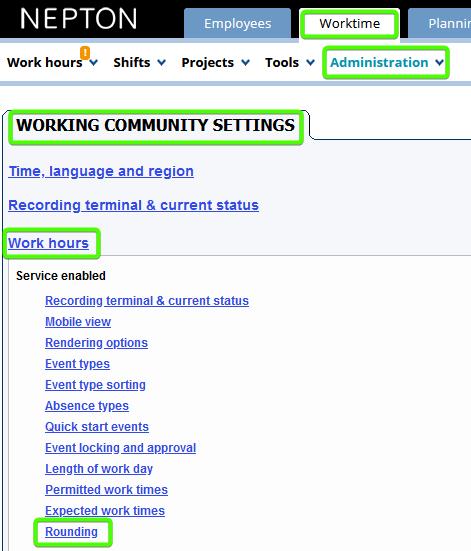Open the Rounding settings link
The width and height of the screenshot is (471, 551).
pyautogui.click(x=71, y=532)
